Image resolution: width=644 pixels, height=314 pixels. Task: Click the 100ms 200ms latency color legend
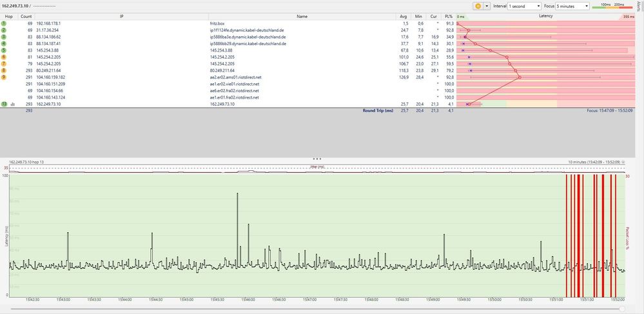613,5
